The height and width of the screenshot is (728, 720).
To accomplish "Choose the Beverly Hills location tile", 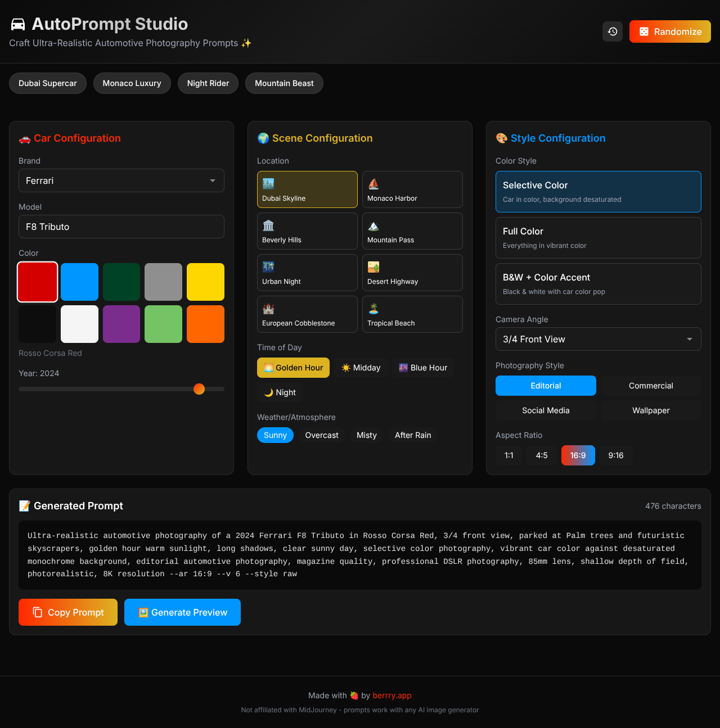I will [307, 231].
